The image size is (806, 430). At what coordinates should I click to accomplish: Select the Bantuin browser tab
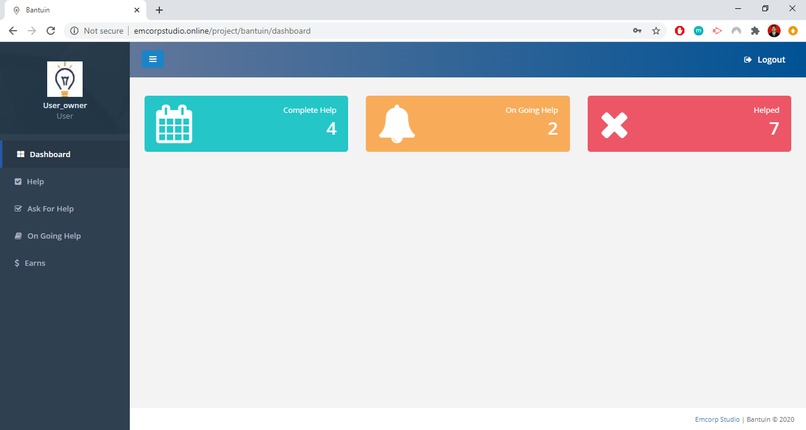point(75,10)
